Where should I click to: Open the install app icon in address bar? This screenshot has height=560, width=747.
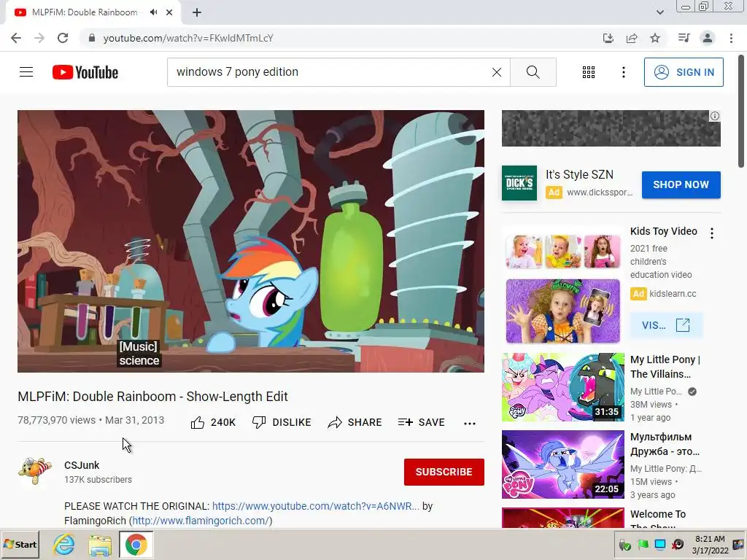click(x=608, y=38)
